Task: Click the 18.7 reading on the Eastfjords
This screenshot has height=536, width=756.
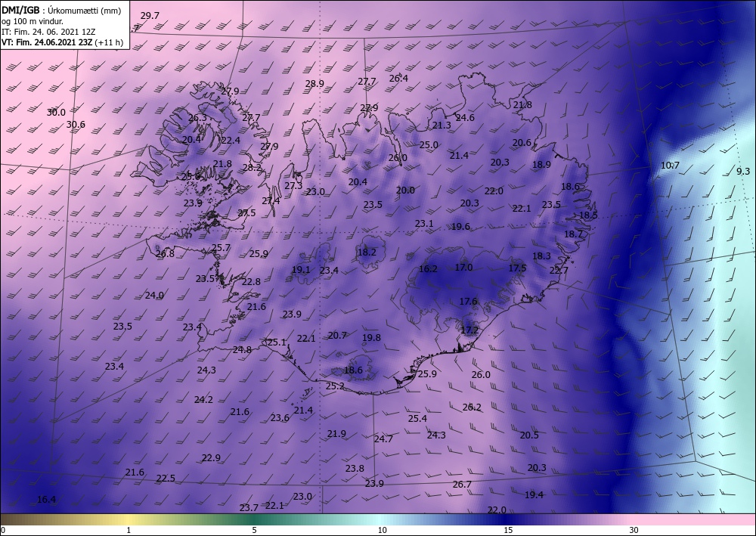Action: click(x=573, y=234)
